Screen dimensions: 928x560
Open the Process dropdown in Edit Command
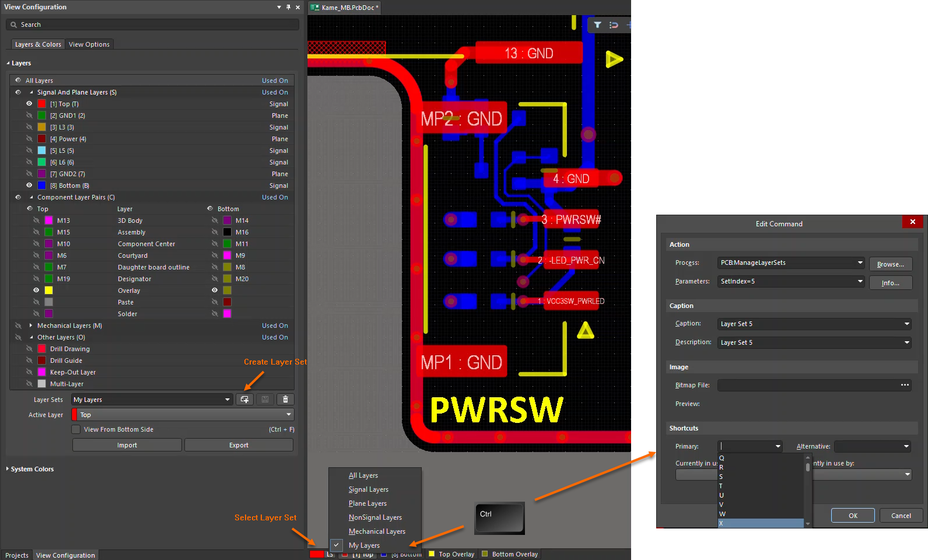860,263
